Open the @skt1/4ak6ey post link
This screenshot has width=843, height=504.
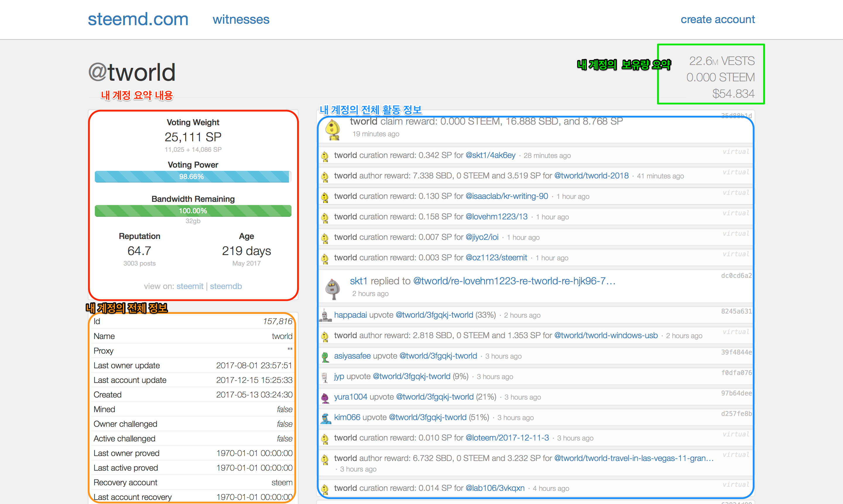[x=490, y=155]
